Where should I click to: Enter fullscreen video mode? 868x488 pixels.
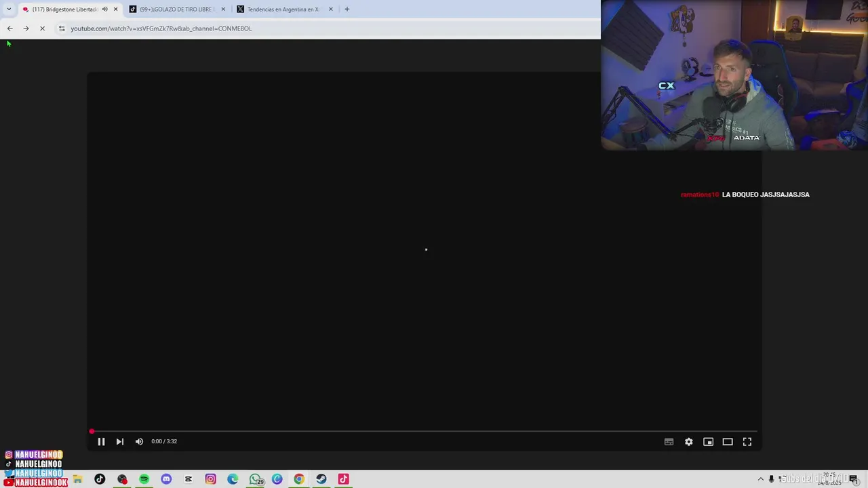[x=747, y=442]
